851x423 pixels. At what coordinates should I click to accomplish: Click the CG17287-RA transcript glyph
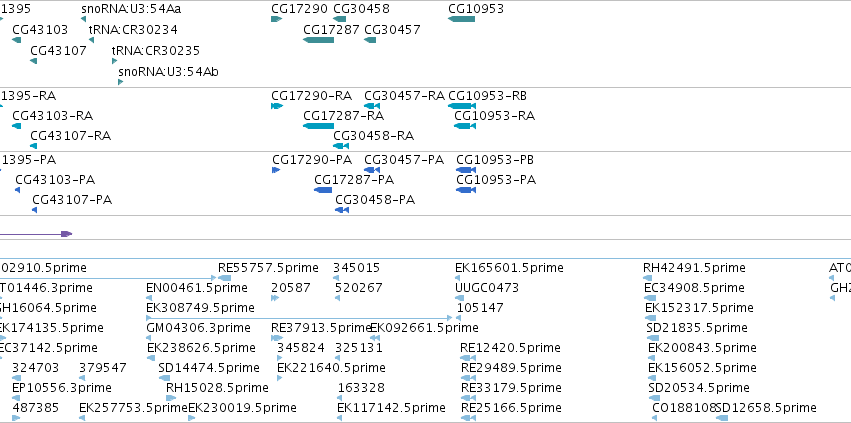319,126
